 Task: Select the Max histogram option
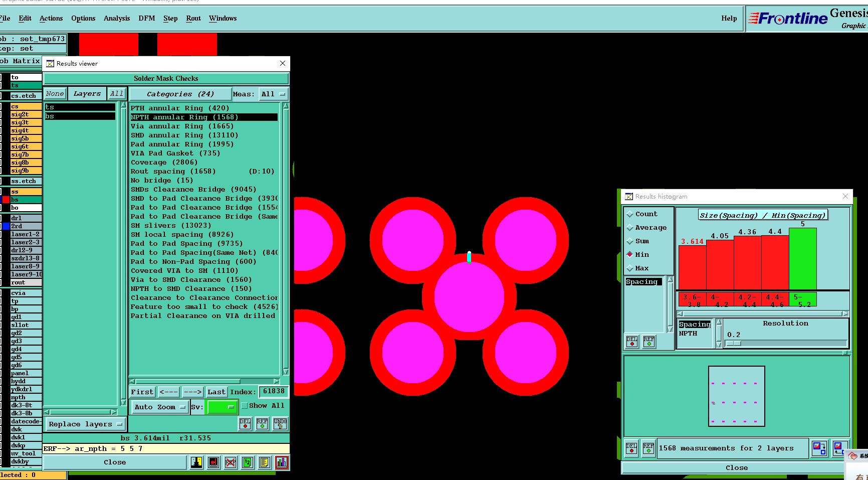tap(637, 268)
